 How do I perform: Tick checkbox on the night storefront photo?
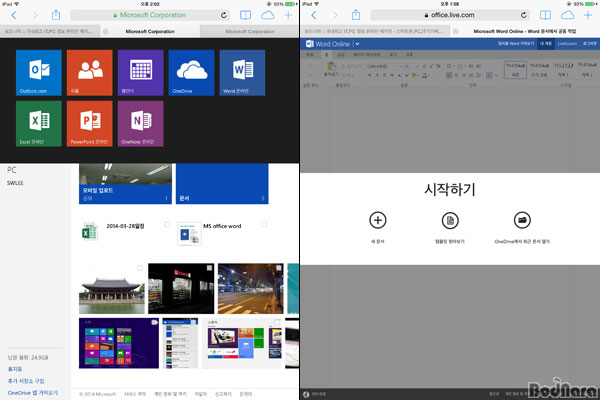(210, 268)
